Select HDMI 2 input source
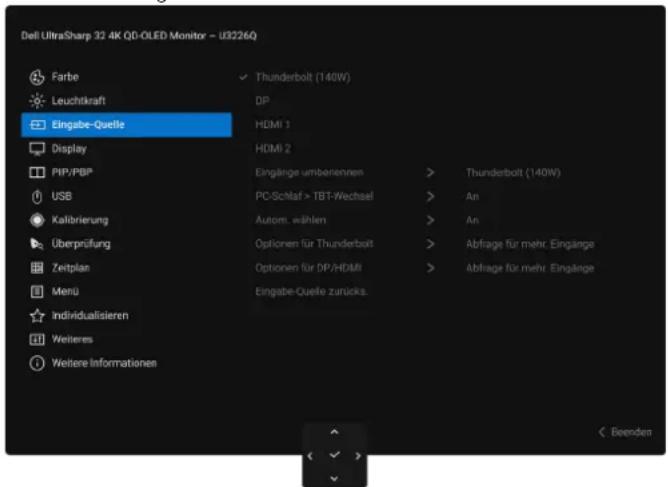Viewport: 668px width, 487px height. click(x=273, y=149)
